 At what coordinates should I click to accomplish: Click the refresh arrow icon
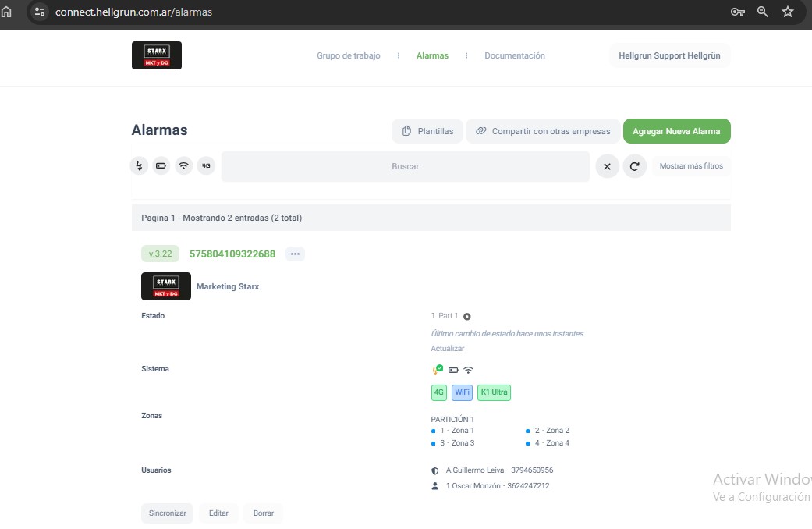(x=635, y=166)
